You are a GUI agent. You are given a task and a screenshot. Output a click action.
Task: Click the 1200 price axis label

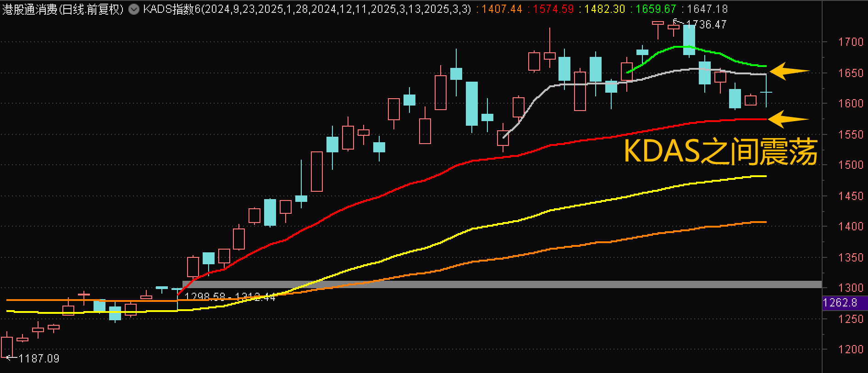point(851,350)
